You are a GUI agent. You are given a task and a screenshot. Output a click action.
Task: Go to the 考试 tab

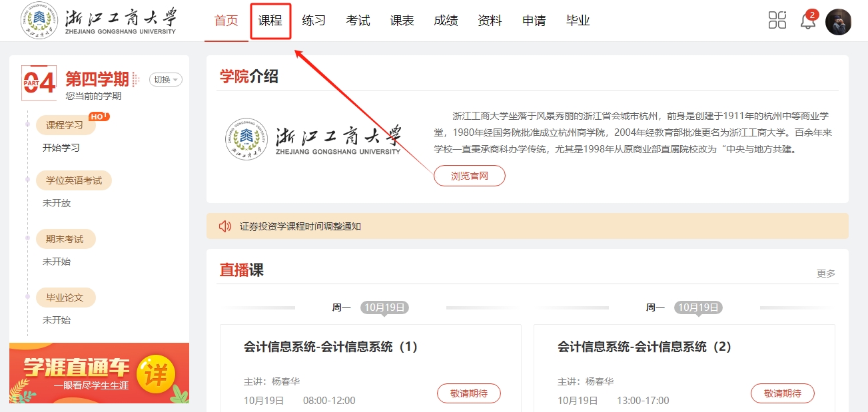(x=358, y=21)
